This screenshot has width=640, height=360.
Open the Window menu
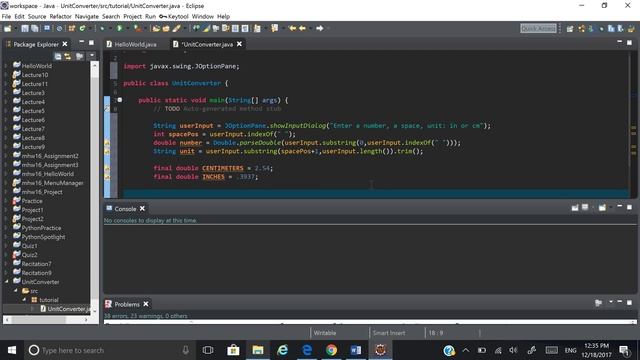click(x=202, y=16)
